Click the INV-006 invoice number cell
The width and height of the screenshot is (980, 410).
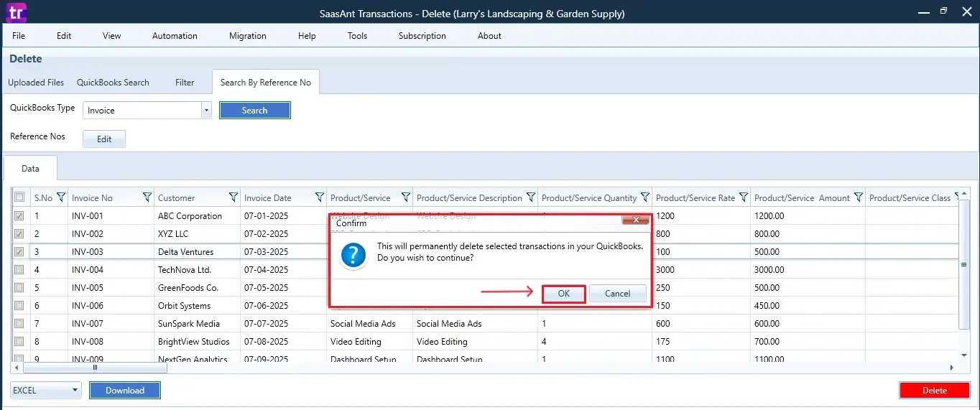point(111,305)
